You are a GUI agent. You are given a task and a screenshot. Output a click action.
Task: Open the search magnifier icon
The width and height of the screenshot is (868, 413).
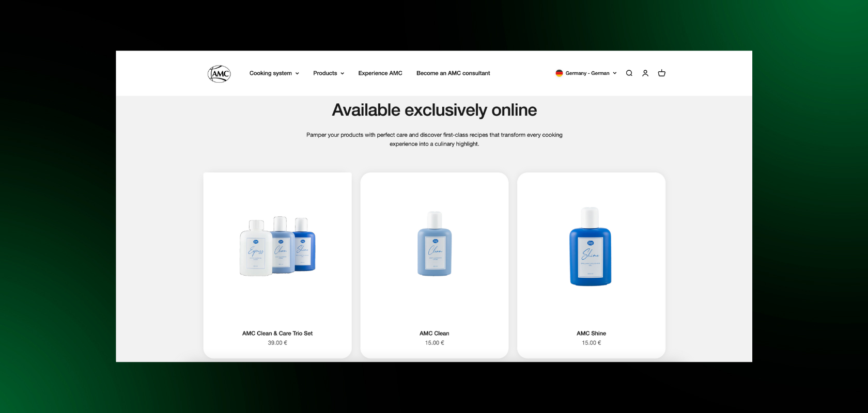tap(629, 73)
